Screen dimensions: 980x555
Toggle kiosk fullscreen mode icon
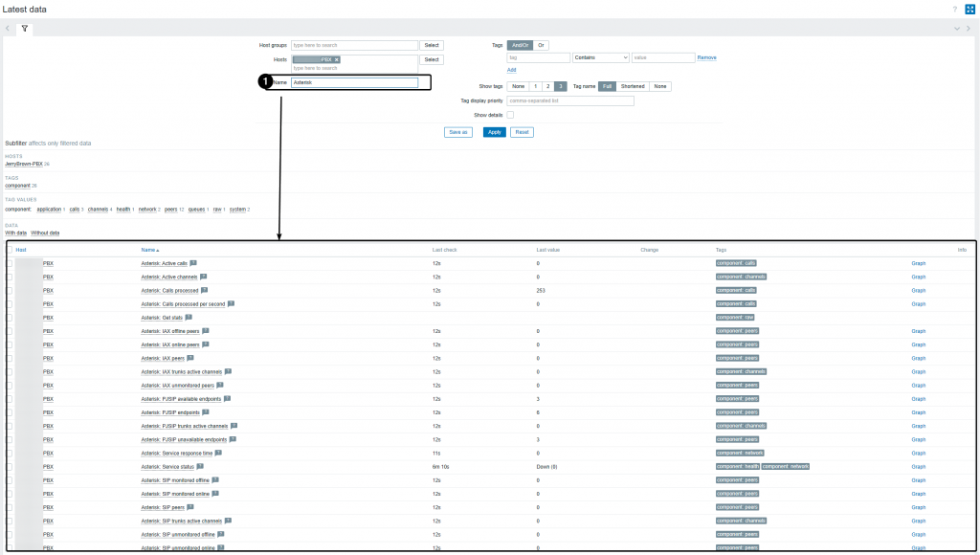[969, 9]
